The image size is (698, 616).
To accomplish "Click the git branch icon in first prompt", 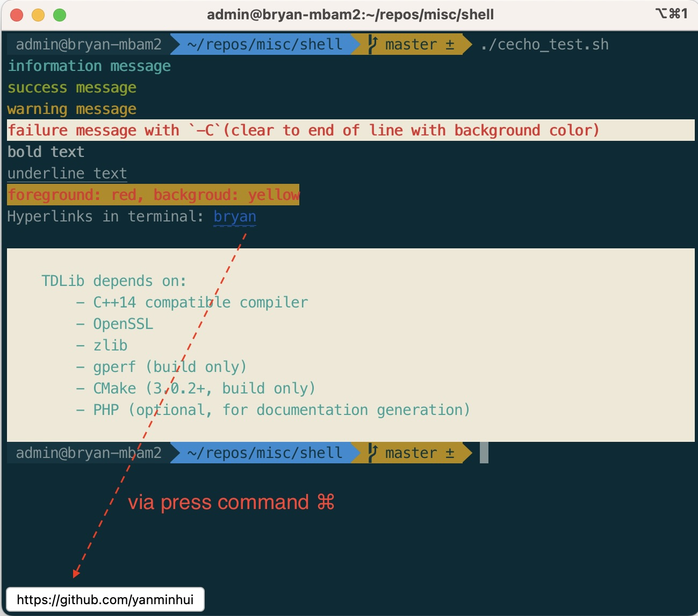I will pos(373,44).
